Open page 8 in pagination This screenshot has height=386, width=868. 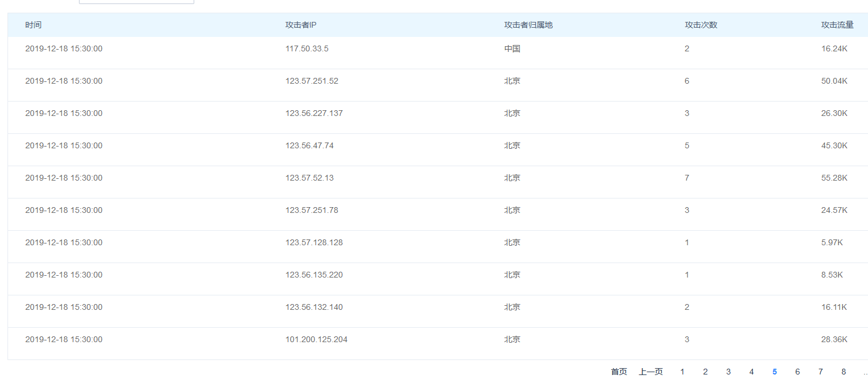click(844, 372)
